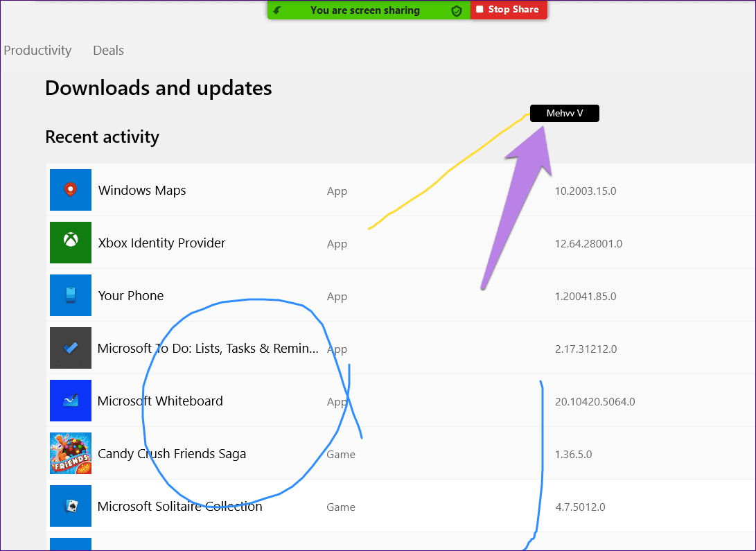
Task: Open the Windows Maps entry name
Action: 142,191
